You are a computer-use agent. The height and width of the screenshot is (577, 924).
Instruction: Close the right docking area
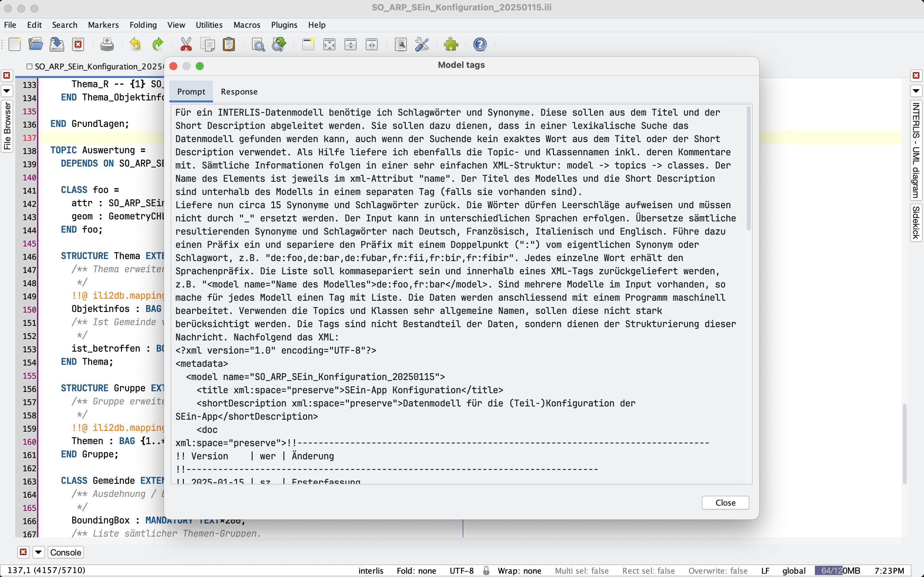point(916,76)
